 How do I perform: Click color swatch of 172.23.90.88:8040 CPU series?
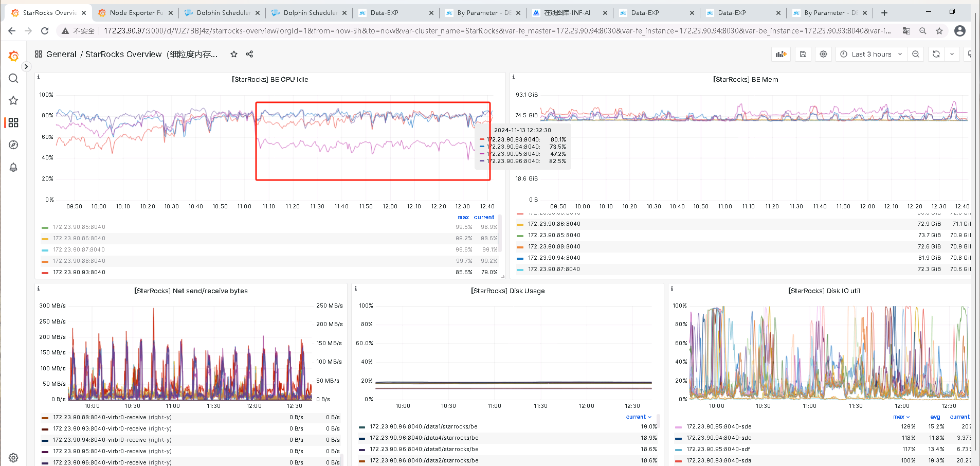[x=45, y=261]
